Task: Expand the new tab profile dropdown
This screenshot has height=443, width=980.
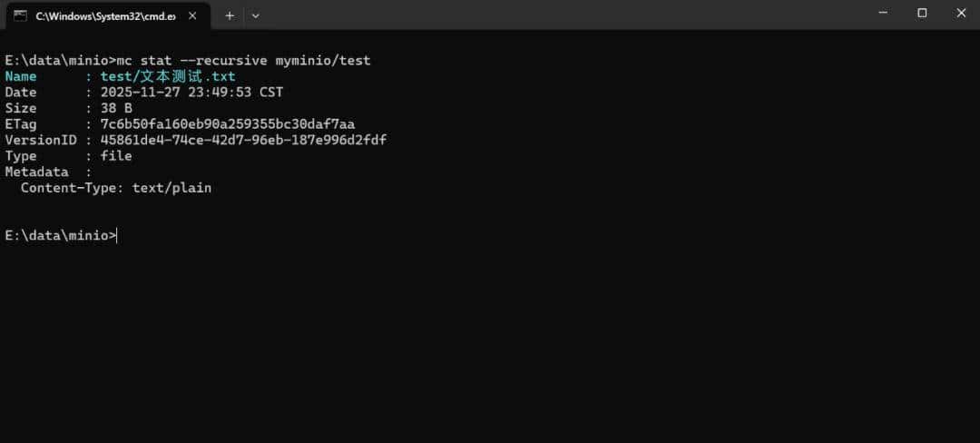Action: (255, 15)
